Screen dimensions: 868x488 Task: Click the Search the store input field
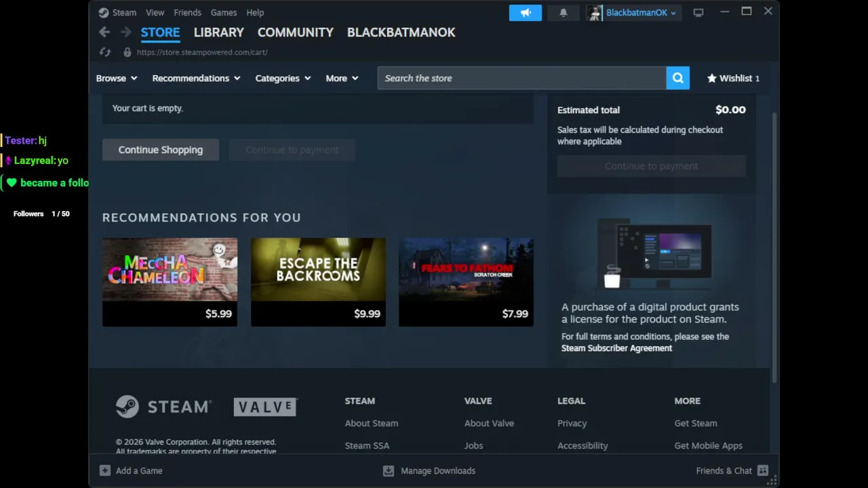[522, 78]
